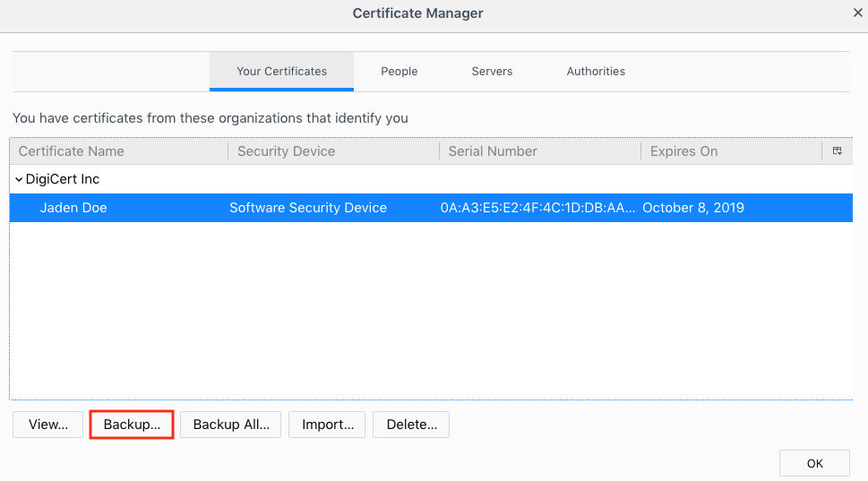Click the serial number cell starting 0A:A3:E5
The height and width of the screenshot is (481, 868).
[x=537, y=208]
